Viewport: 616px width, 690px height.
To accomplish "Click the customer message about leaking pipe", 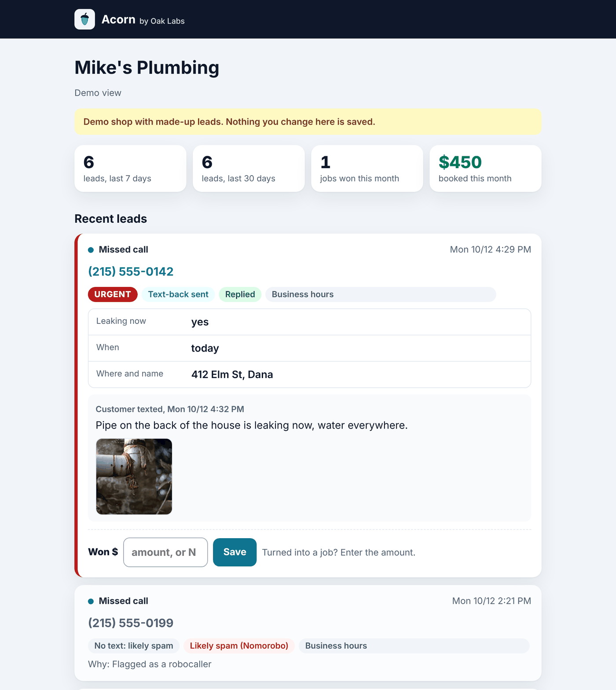I will [x=252, y=426].
